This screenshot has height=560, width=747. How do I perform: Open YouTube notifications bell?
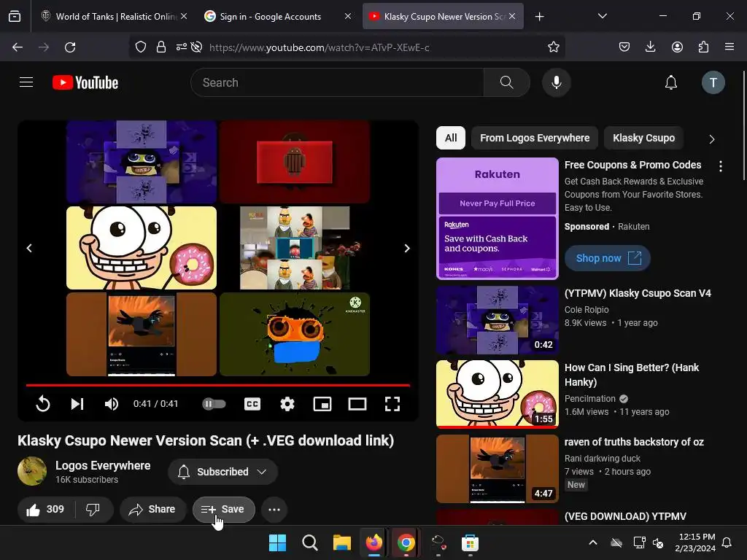[671, 82]
